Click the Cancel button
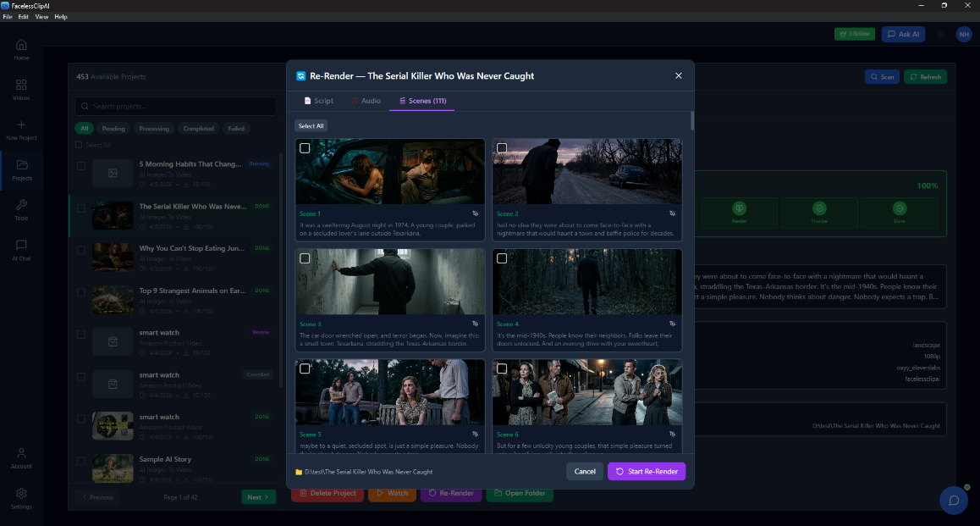Image resolution: width=980 pixels, height=526 pixels. 585,472
